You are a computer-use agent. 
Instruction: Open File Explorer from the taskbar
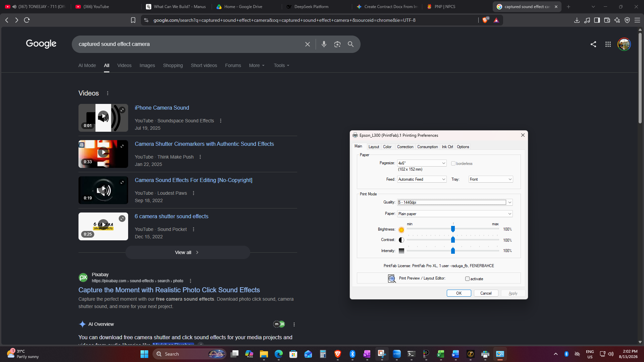(264, 354)
